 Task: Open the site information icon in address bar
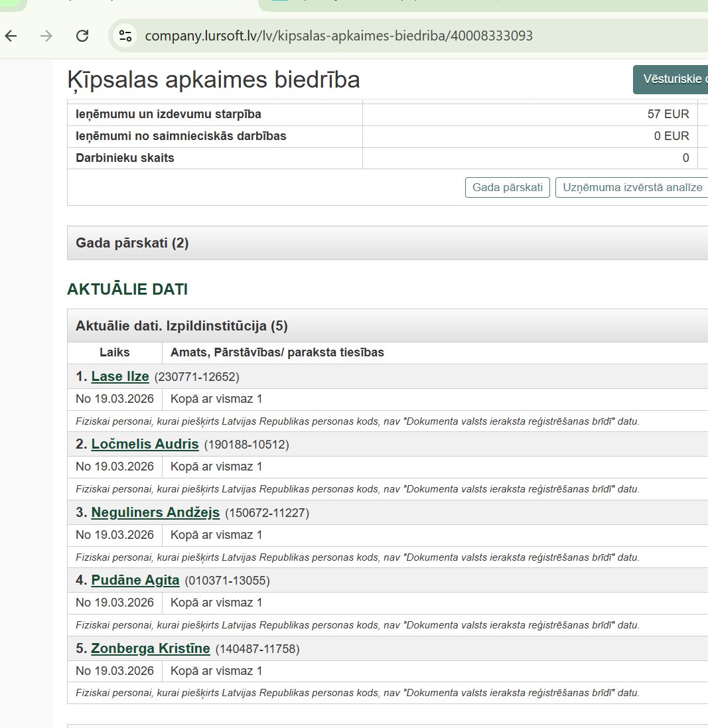coord(125,36)
